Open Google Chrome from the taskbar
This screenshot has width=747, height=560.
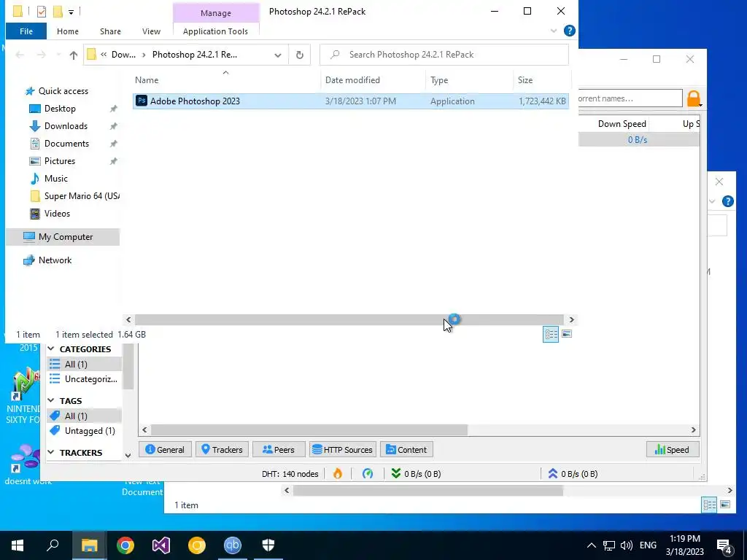pyautogui.click(x=125, y=545)
